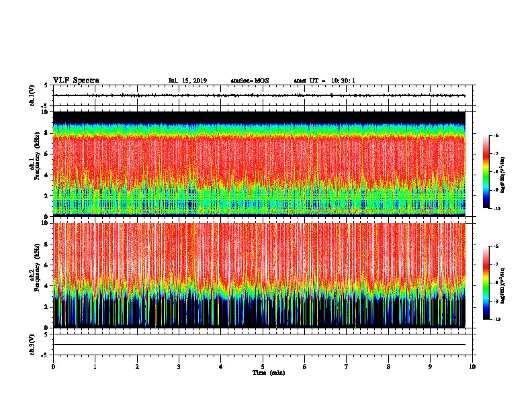
Task: Click time axis tick label '2'
Action: click(x=137, y=367)
